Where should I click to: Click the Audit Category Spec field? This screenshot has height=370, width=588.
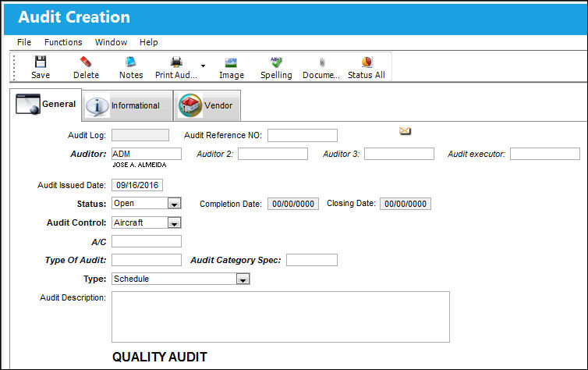tap(312, 260)
